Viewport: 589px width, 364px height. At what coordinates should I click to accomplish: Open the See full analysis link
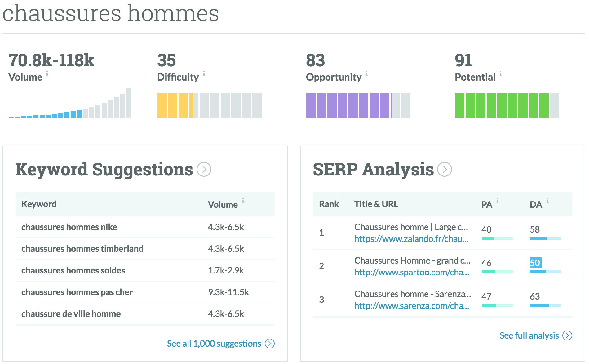tap(529, 335)
